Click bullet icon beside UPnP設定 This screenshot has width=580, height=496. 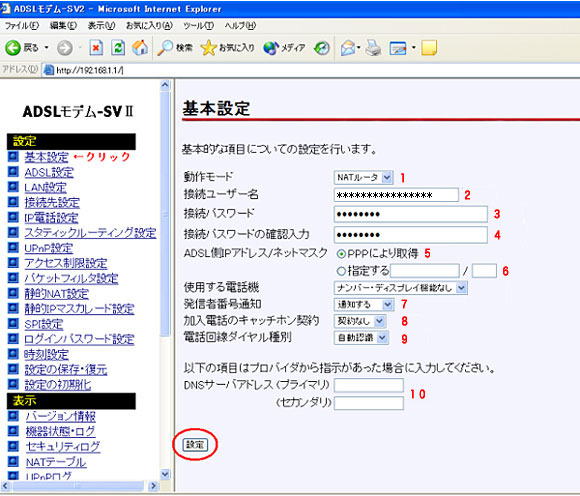[13, 247]
